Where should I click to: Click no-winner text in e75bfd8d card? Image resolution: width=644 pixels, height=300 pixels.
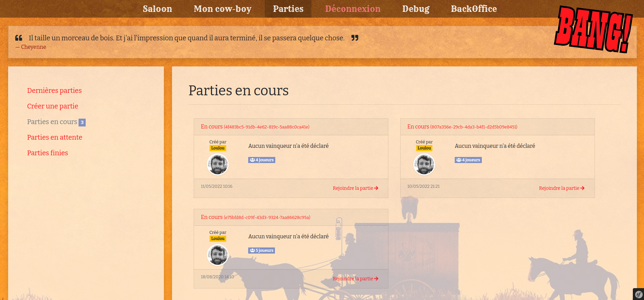288,236
